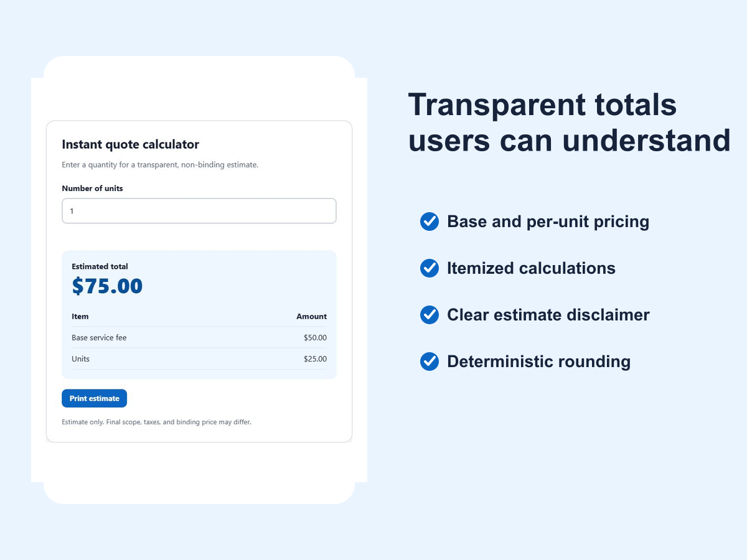Click the Deterministic rounding feature text
The height and width of the screenshot is (560, 747).
(538, 362)
